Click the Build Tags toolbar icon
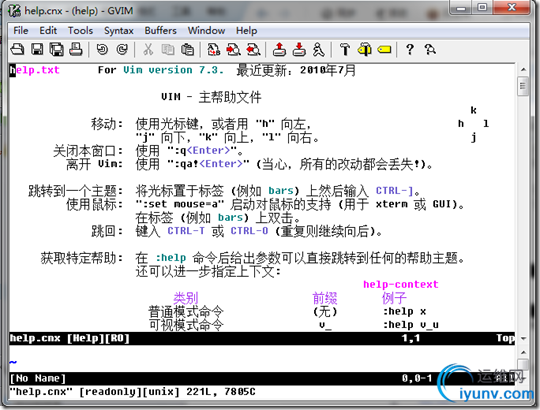540x410 pixels. 364,50
